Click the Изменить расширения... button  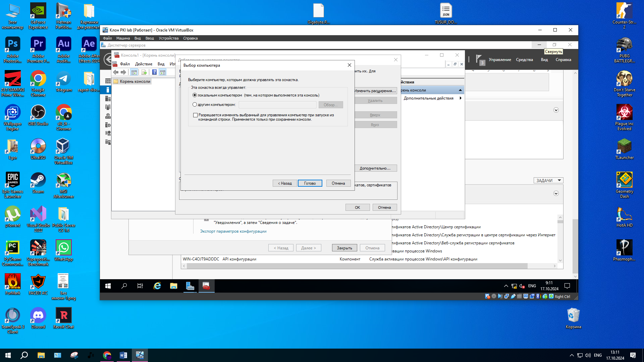(x=376, y=91)
